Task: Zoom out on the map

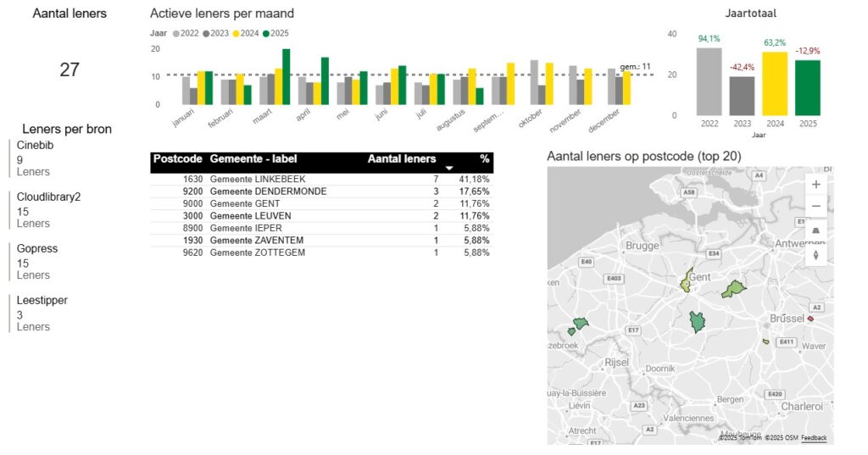Action: (x=815, y=206)
